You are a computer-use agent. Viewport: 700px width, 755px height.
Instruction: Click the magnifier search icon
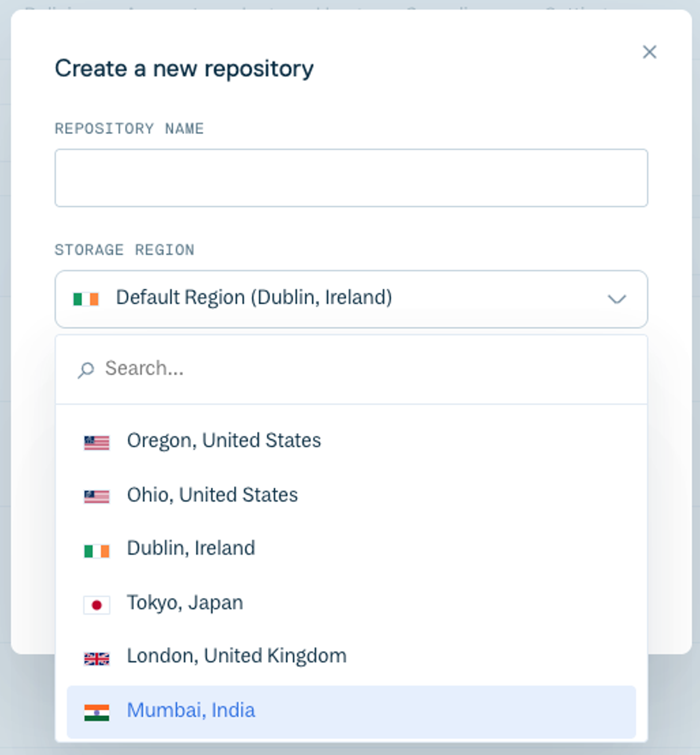pos(86,370)
